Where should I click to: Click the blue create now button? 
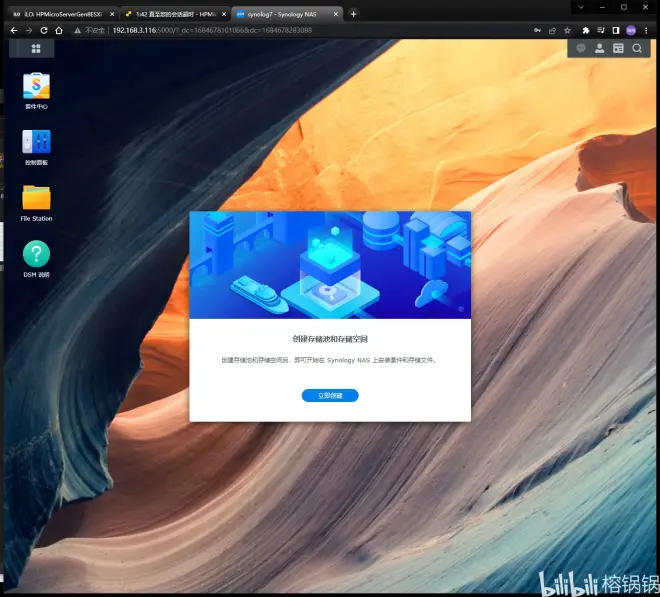coord(330,395)
